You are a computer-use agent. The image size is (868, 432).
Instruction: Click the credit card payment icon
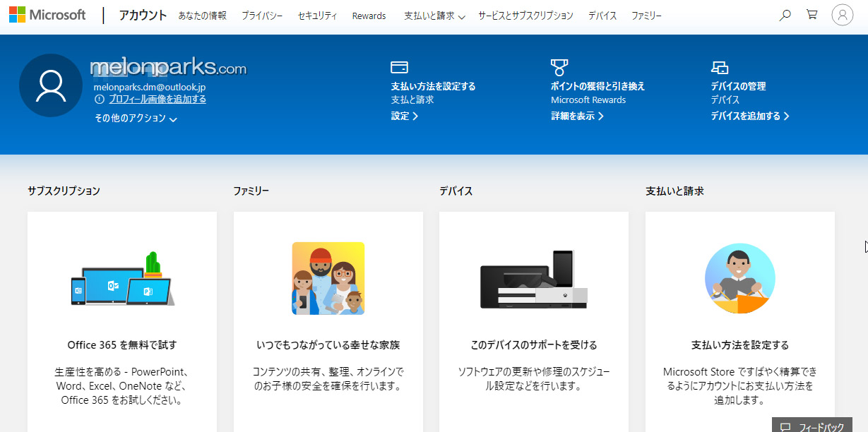[x=399, y=68]
